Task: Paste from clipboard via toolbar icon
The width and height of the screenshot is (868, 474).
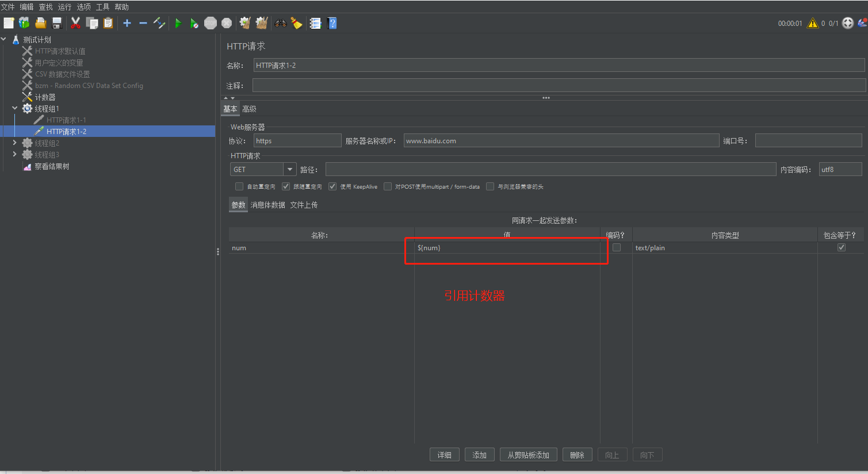Action: [x=108, y=23]
